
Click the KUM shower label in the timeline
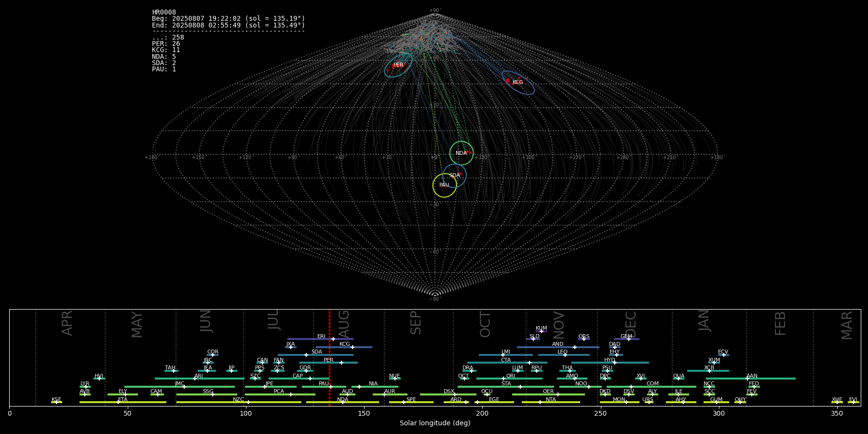pos(542,328)
